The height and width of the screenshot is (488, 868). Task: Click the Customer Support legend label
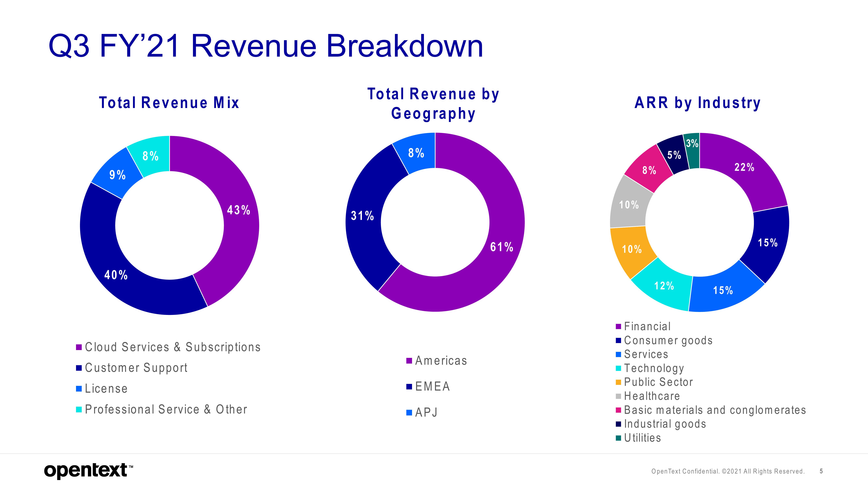[x=136, y=368]
